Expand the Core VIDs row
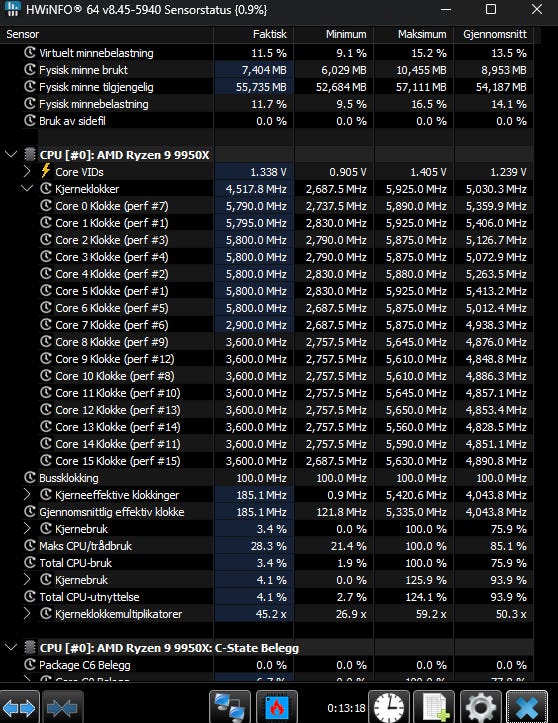 click(x=27, y=172)
